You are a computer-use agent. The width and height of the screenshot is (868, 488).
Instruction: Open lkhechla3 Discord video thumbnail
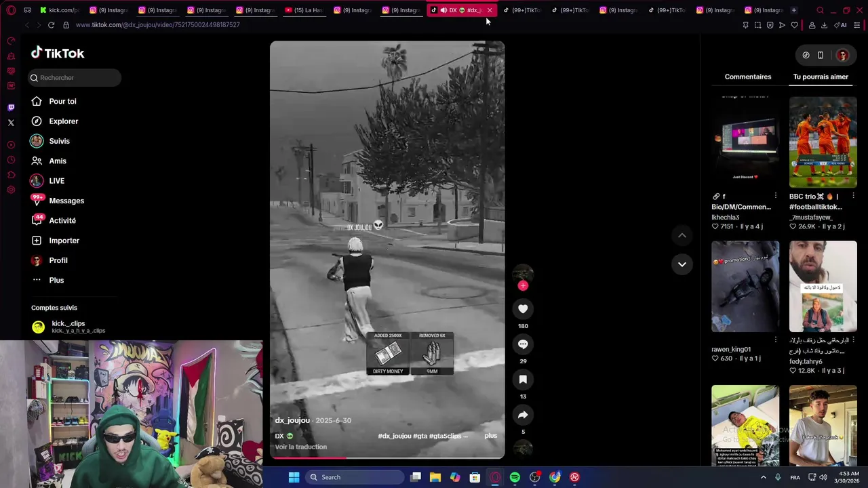[x=745, y=142]
